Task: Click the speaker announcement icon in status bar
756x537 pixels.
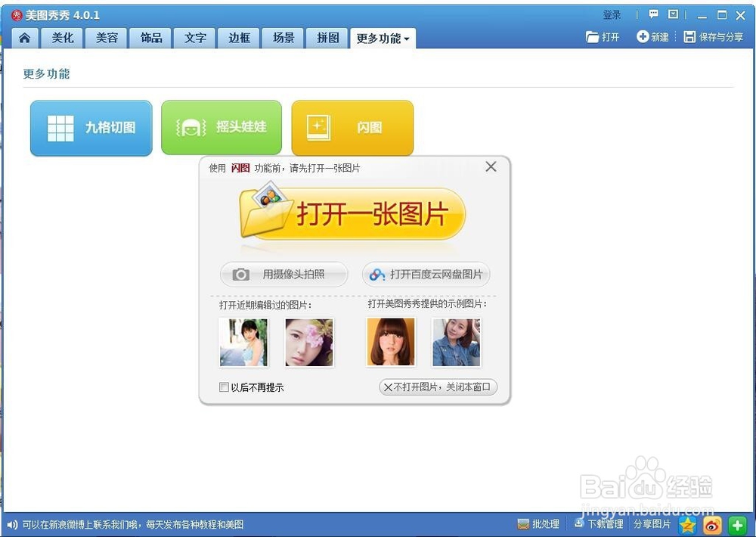Action: 13,524
